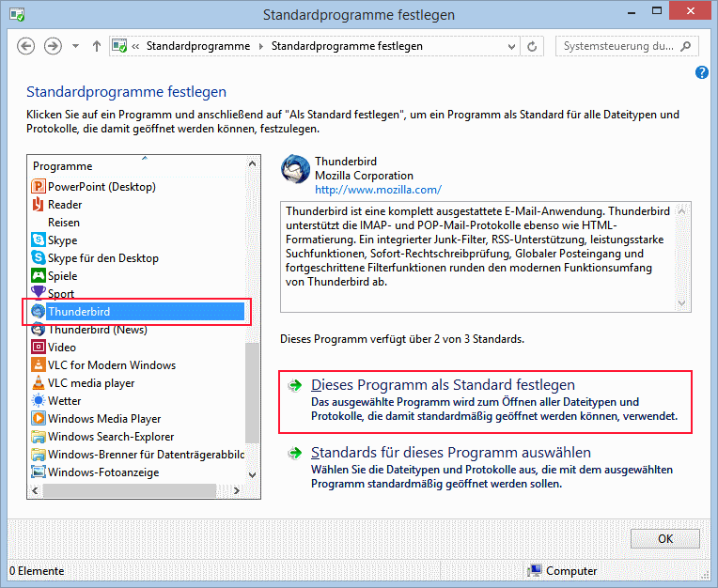The image size is (718, 588).
Task: Click the 'Standardprogramme festlegen' breadcrumb segment
Action: [347, 46]
